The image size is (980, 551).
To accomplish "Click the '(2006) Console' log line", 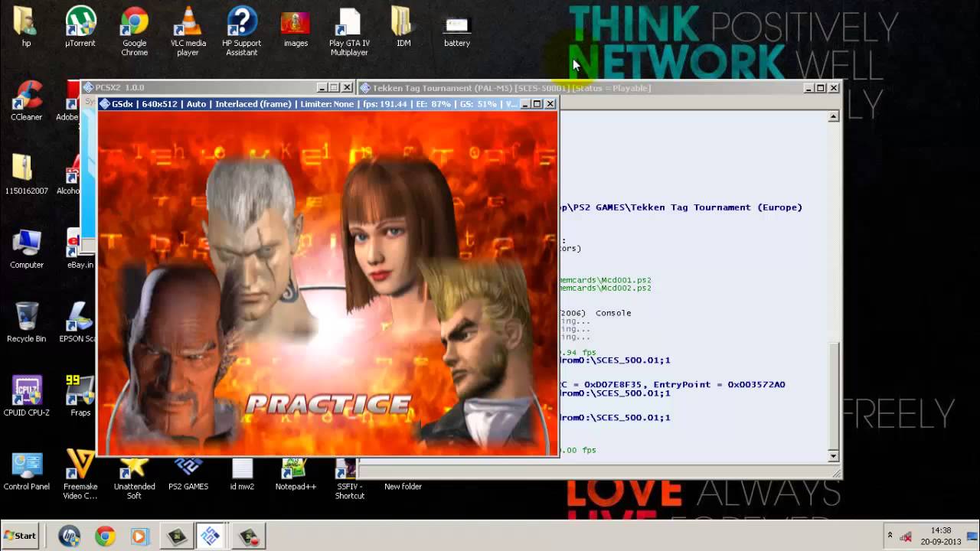I will [x=596, y=313].
